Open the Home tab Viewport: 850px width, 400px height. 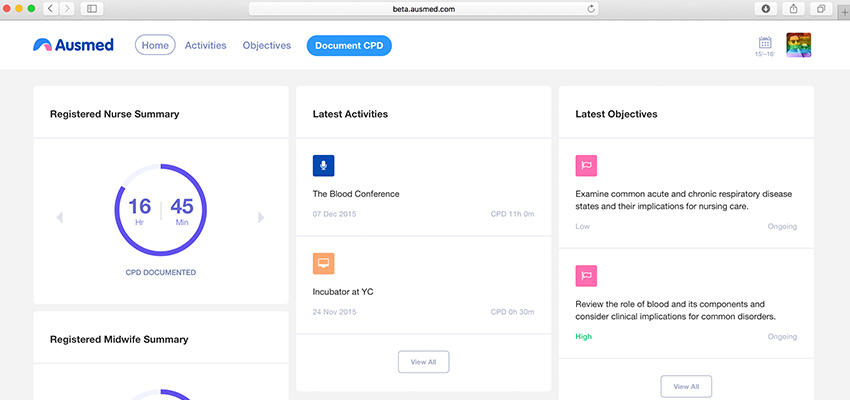click(155, 46)
